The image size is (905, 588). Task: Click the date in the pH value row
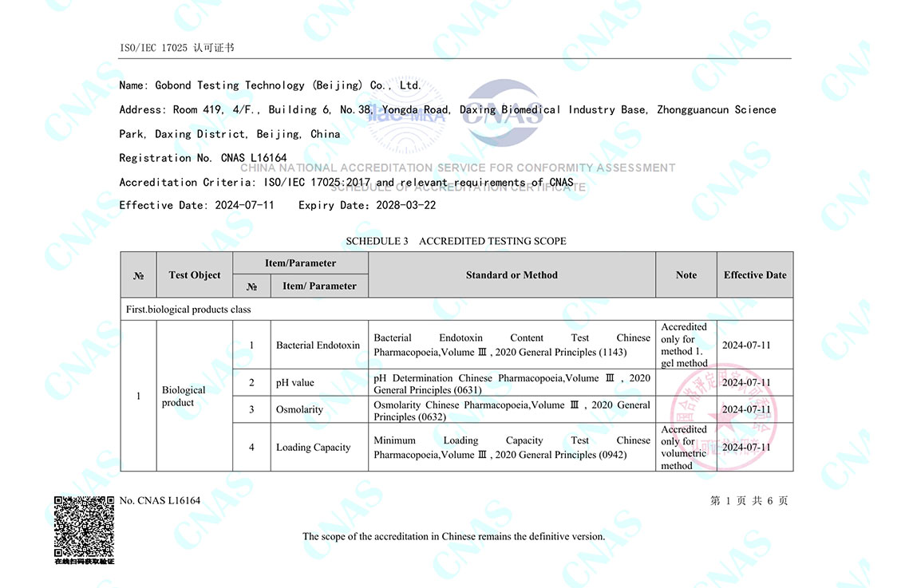746,383
